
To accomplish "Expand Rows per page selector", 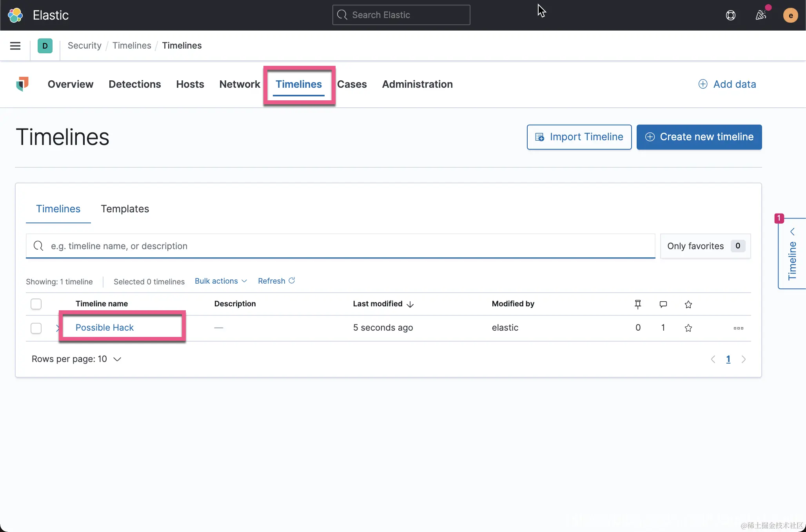I will [x=76, y=359].
